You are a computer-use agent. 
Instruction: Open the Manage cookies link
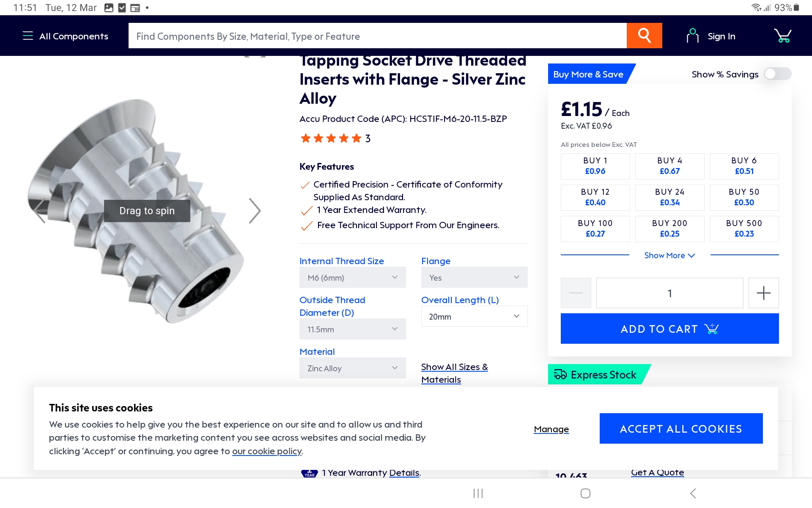[x=551, y=429]
